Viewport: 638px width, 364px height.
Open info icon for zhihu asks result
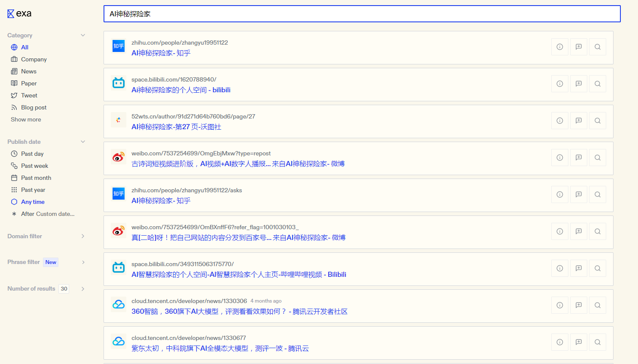[560, 194]
